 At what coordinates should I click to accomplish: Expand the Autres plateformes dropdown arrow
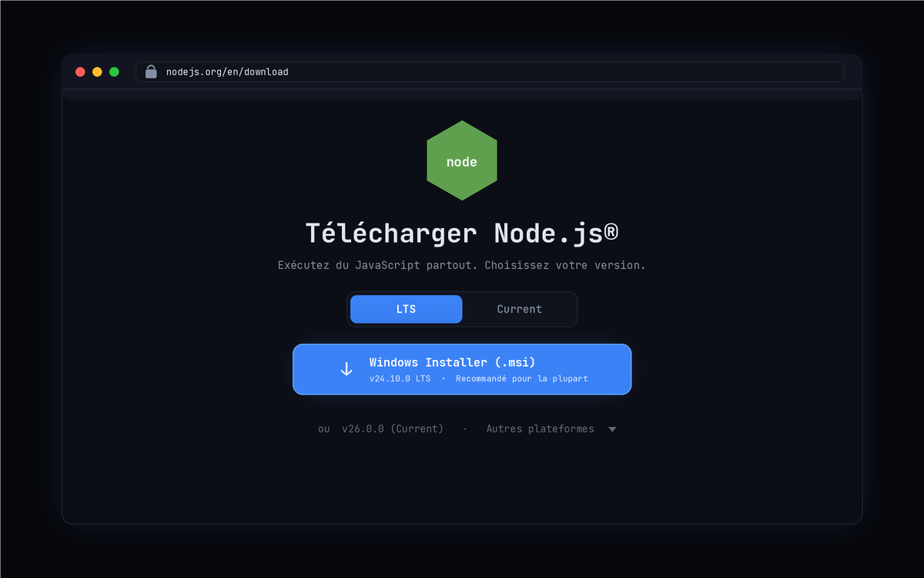click(612, 429)
